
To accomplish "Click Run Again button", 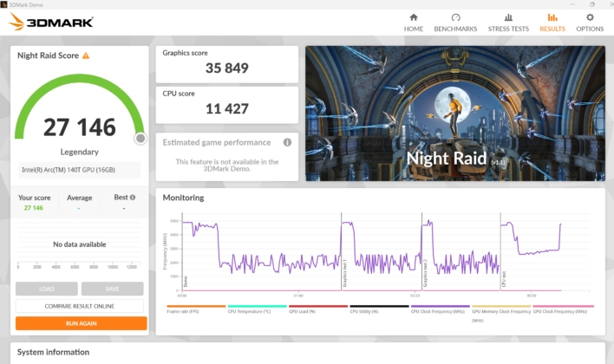I will (x=81, y=323).
